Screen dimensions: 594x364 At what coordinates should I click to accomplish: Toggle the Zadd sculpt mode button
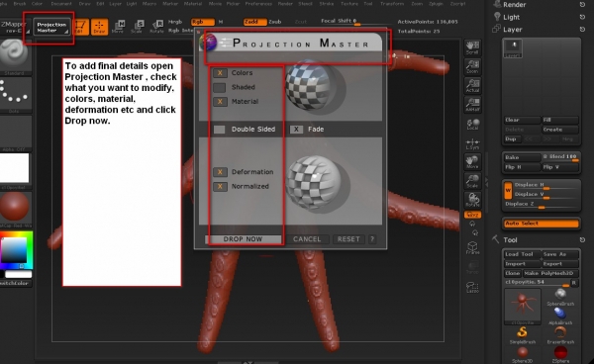point(254,22)
